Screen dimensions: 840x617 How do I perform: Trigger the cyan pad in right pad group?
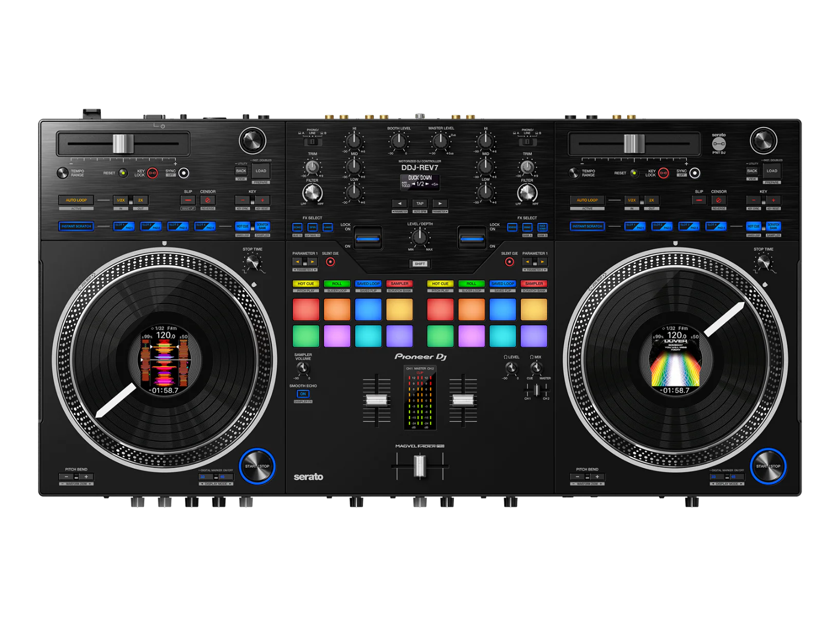(x=503, y=336)
